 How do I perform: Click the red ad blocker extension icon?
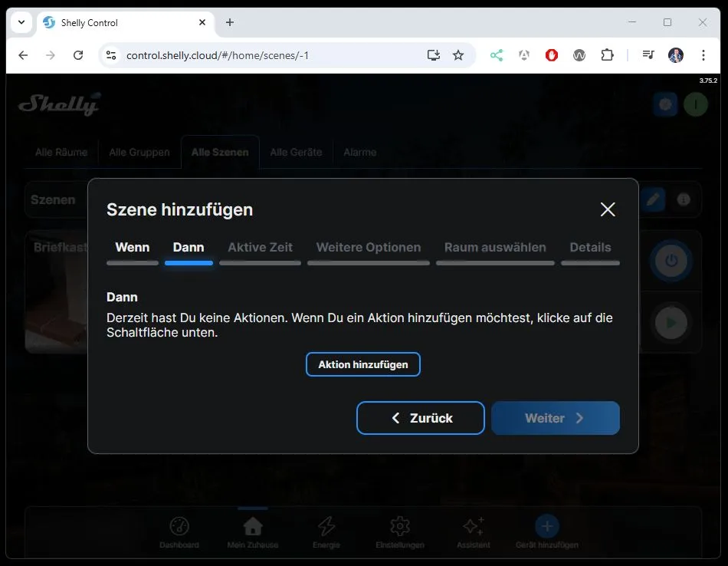point(552,55)
